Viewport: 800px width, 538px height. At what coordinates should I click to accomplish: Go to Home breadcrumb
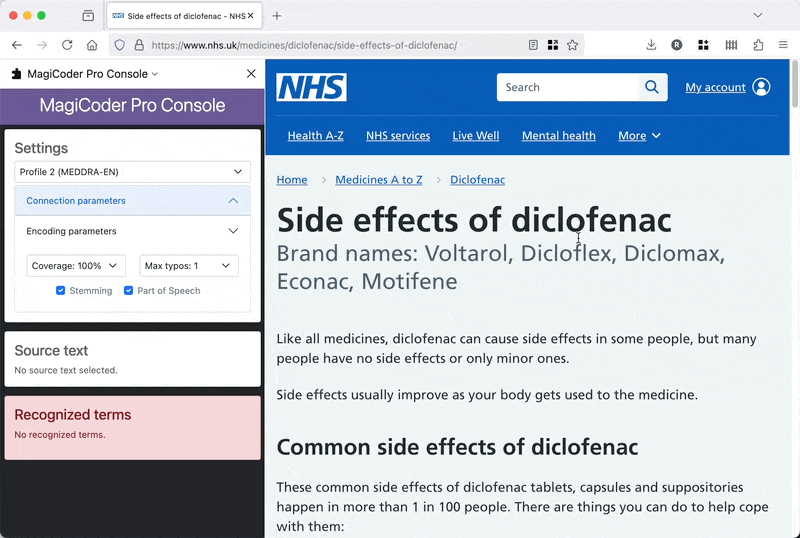point(292,180)
